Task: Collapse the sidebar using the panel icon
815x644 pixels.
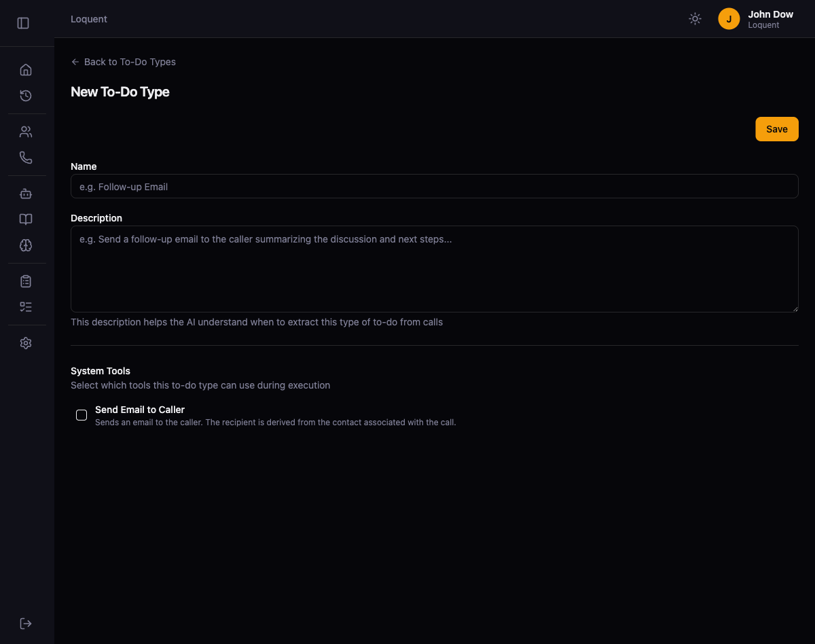Action: click(23, 22)
